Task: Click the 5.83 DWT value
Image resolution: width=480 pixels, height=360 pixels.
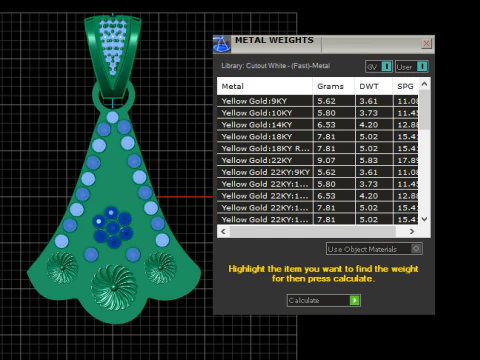Action: coord(368,160)
